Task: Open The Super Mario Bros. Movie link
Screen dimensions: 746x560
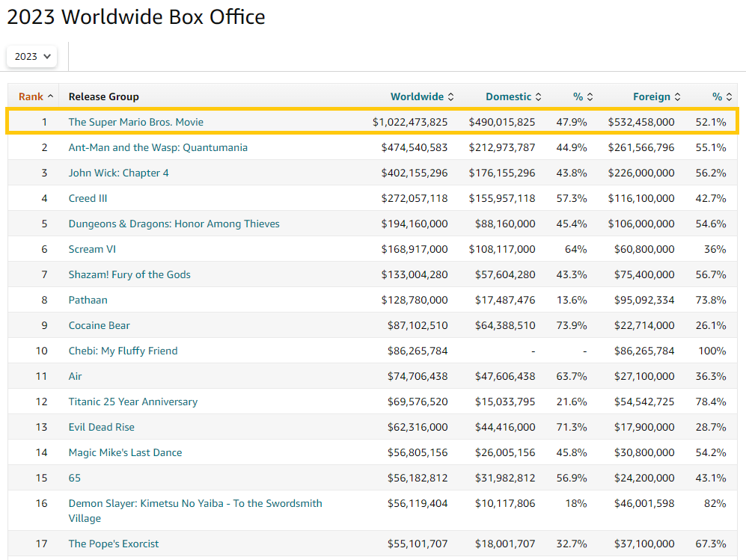Action: 136,122
